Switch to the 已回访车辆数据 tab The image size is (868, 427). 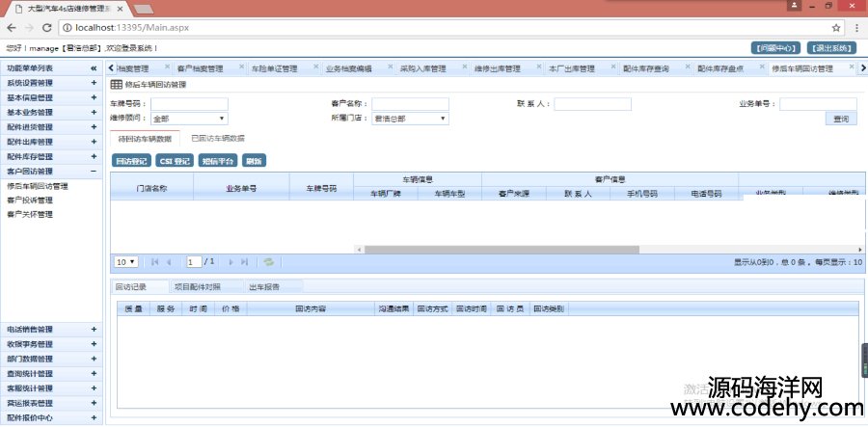218,139
